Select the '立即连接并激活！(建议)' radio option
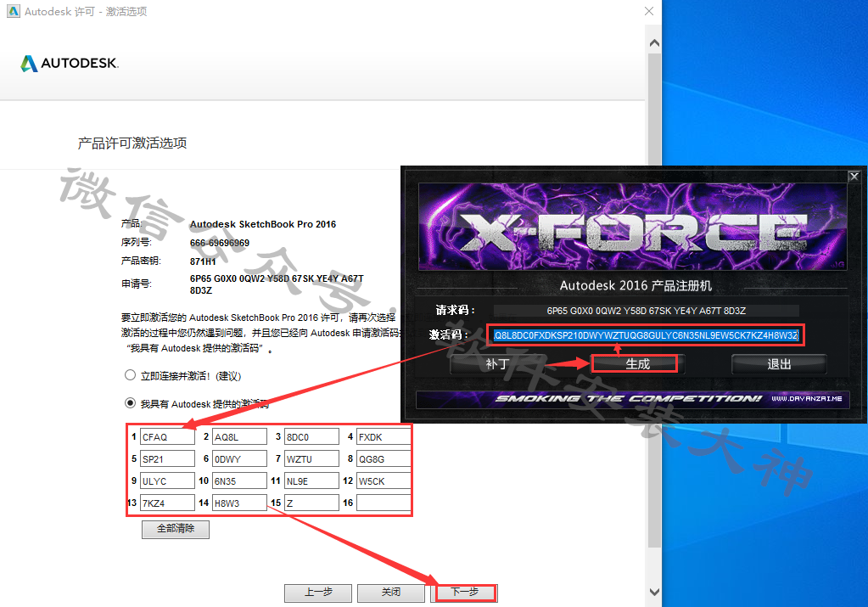The width and height of the screenshot is (868, 607). (130, 375)
